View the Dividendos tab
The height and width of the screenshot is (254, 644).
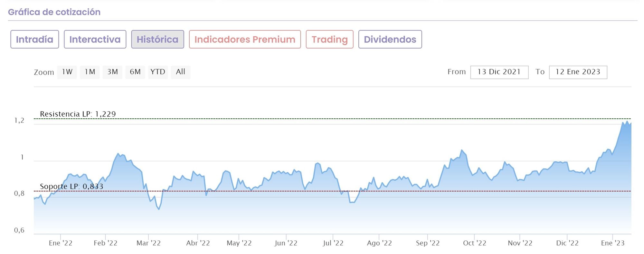point(390,39)
